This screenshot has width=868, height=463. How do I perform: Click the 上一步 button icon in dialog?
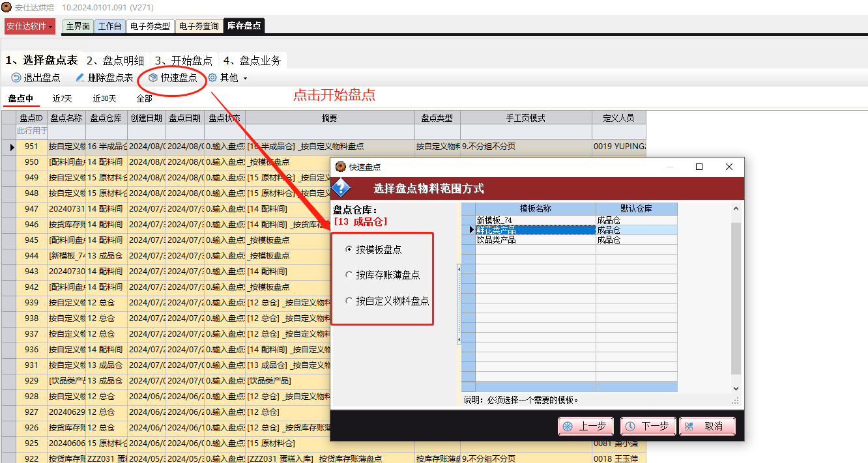tap(568, 427)
